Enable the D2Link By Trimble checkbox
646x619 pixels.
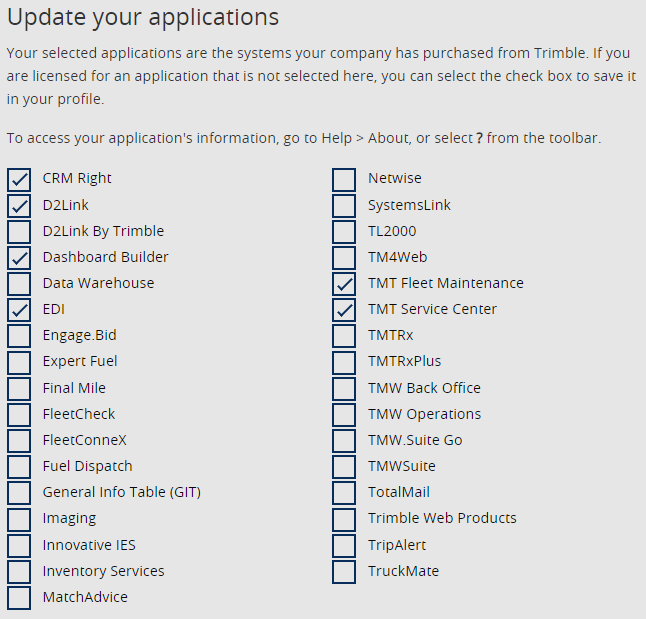pyautogui.click(x=19, y=231)
